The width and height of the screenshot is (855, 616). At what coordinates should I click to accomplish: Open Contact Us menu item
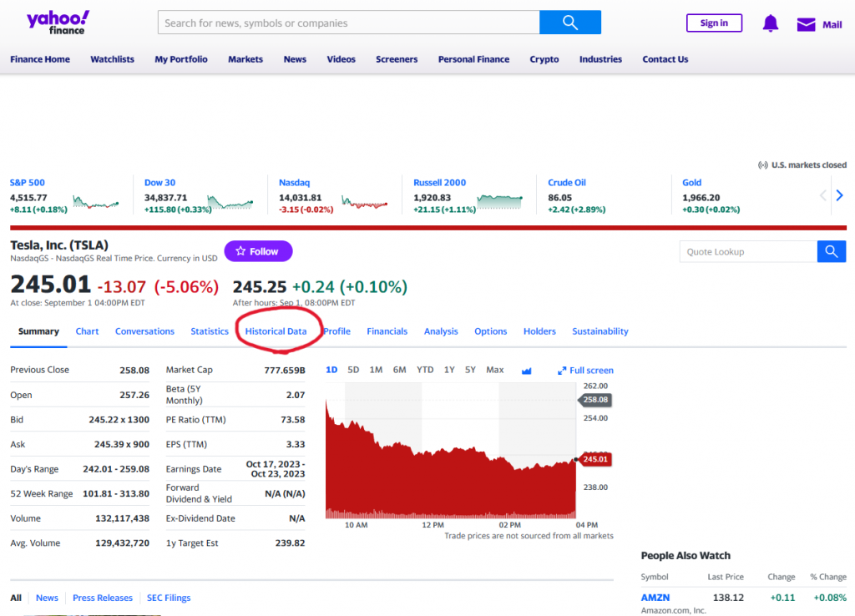pos(665,59)
